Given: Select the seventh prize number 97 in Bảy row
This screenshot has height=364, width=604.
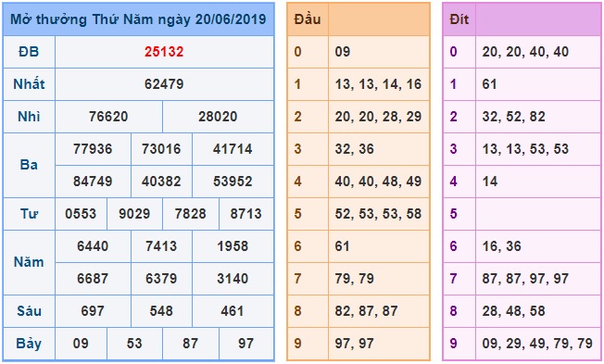Looking at the screenshot, I should click(x=245, y=343).
